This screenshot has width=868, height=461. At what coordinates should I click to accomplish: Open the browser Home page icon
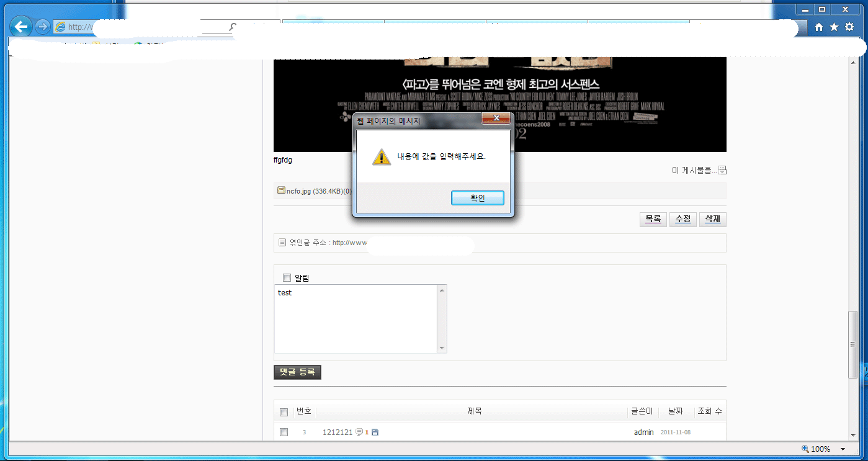click(x=819, y=27)
